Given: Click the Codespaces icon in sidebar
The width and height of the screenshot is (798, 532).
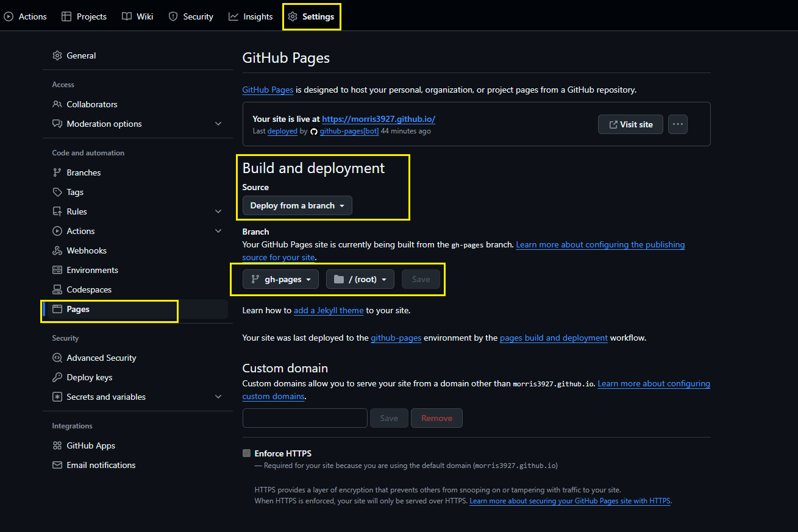Looking at the screenshot, I should 57,289.
